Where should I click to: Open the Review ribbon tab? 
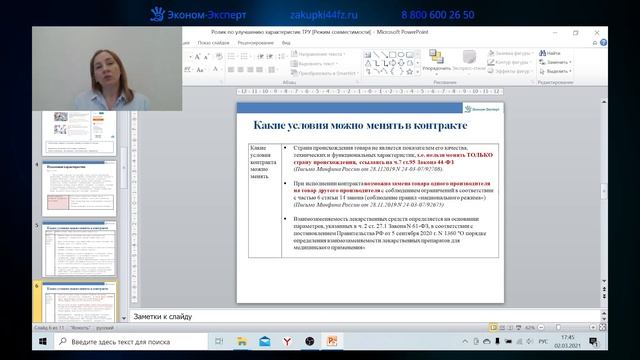pos(256,42)
